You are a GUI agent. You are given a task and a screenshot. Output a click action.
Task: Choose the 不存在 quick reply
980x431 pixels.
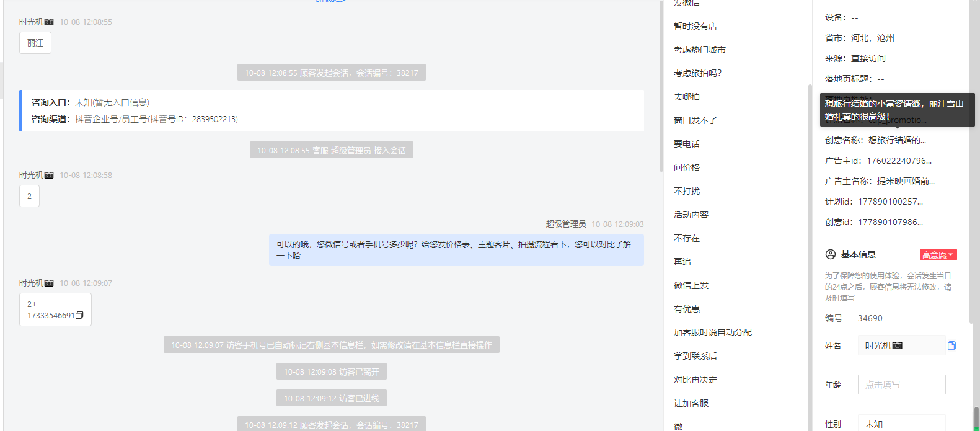pyautogui.click(x=687, y=238)
